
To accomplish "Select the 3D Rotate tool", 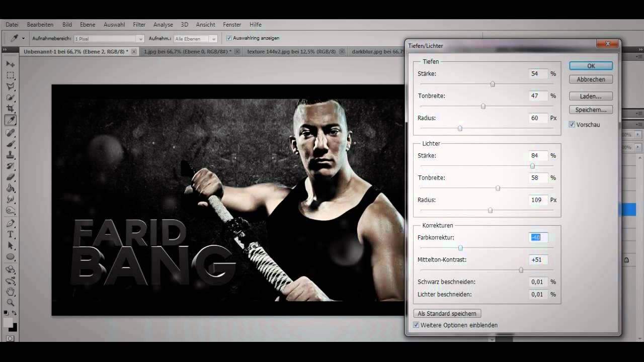I will point(10,269).
